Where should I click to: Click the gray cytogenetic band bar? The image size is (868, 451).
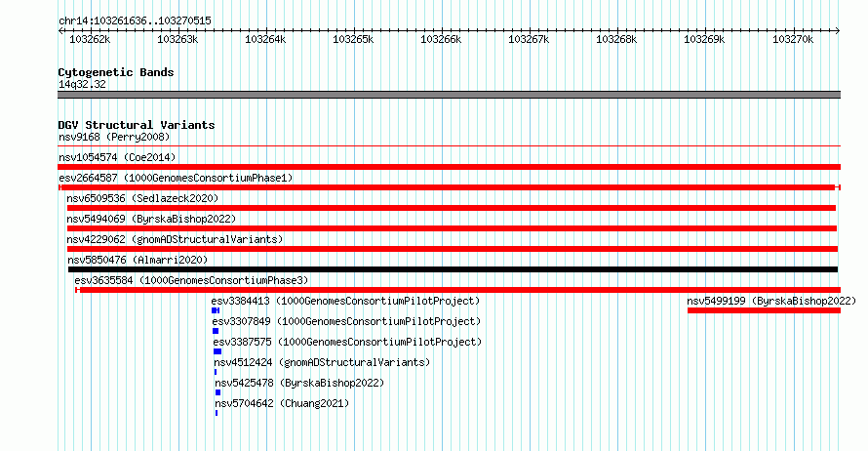click(450, 95)
